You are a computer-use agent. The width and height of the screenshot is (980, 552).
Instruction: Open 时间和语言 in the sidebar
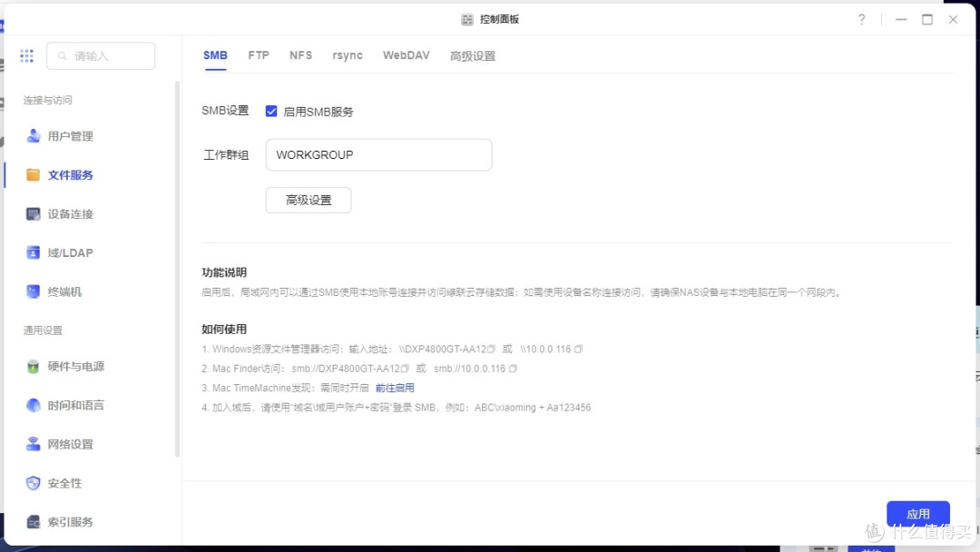pos(75,405)
